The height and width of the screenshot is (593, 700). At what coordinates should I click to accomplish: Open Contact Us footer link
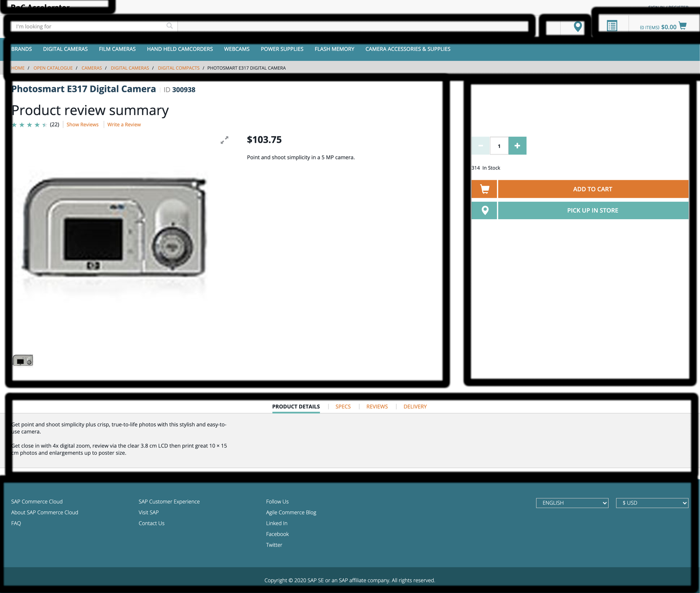(151, 523)
